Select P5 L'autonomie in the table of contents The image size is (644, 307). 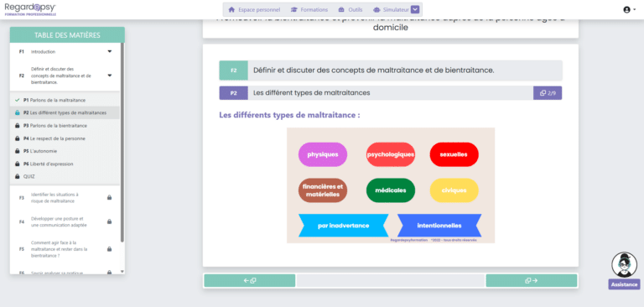[x=65, y=151]
